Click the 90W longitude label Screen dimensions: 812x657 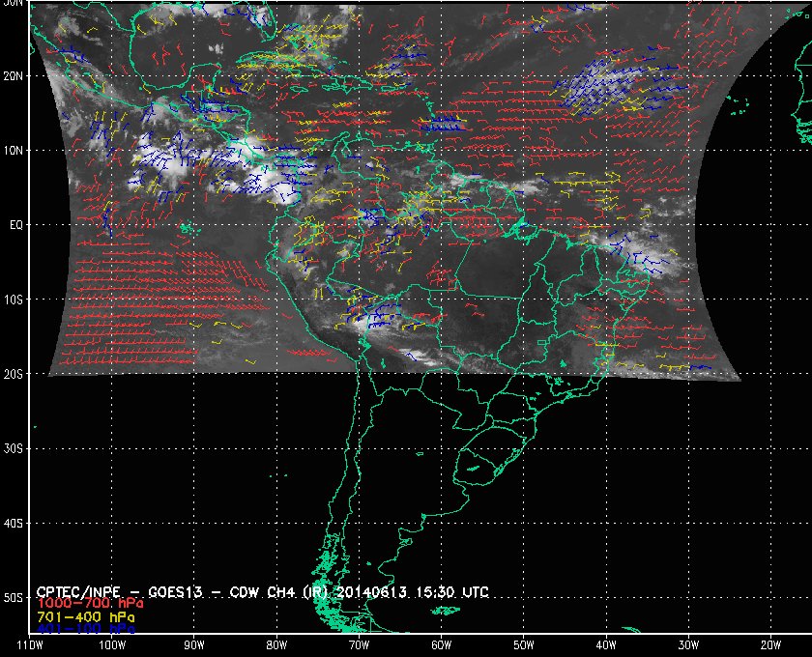(x=194, y=644)
